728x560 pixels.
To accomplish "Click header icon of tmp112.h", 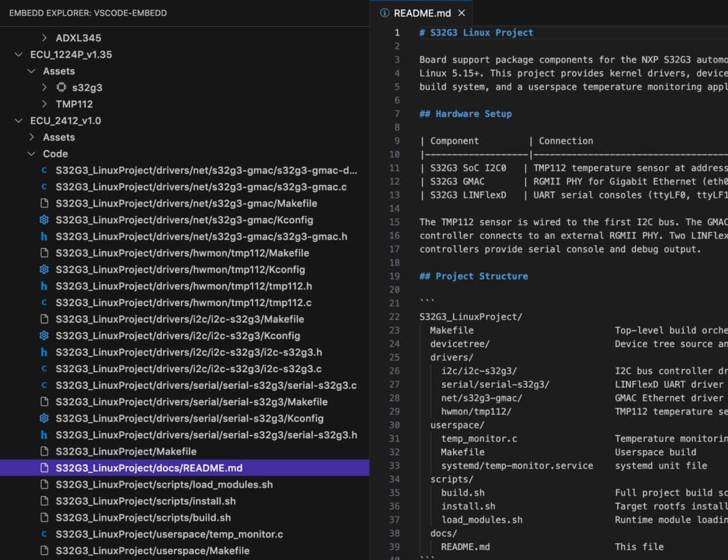I will click(44, 286).
